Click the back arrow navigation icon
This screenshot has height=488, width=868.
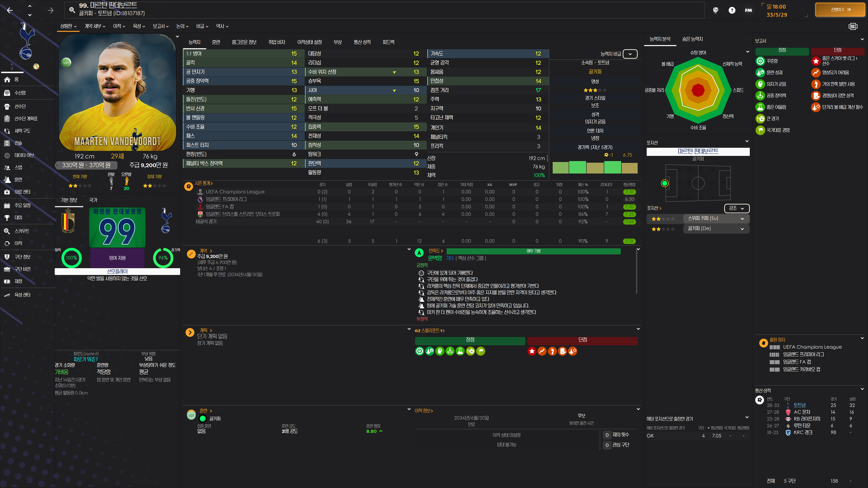(x=10, y=10)
